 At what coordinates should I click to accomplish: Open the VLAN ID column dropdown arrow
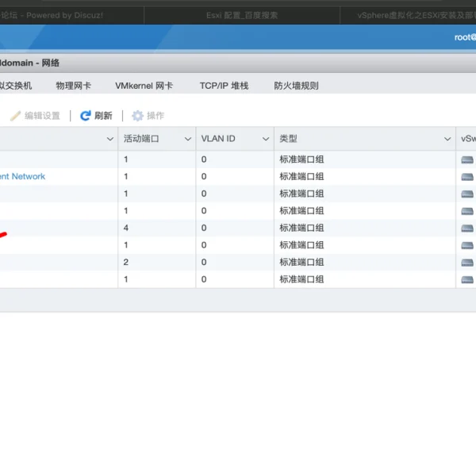tap(266, 139)
